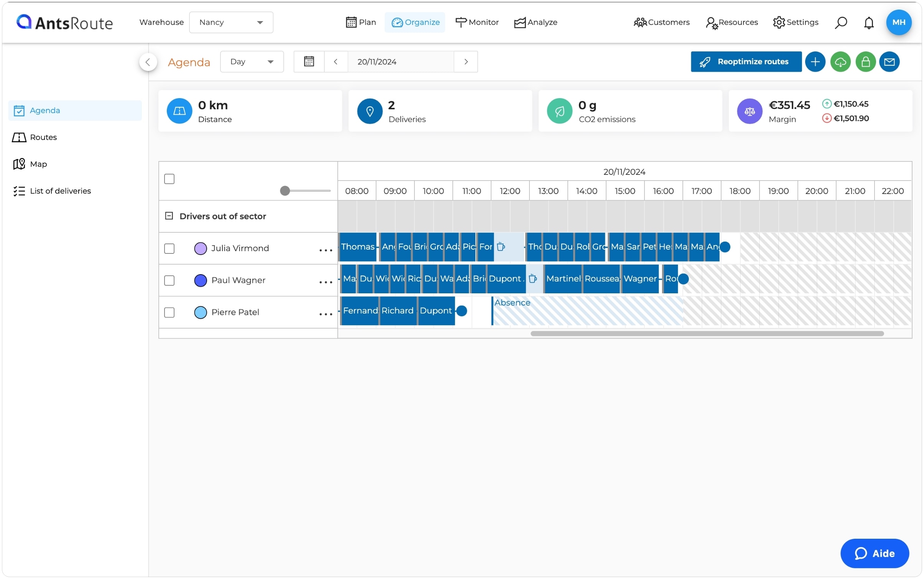
Task: Toggle the select-all drivers checkbox
Action: 169,179
